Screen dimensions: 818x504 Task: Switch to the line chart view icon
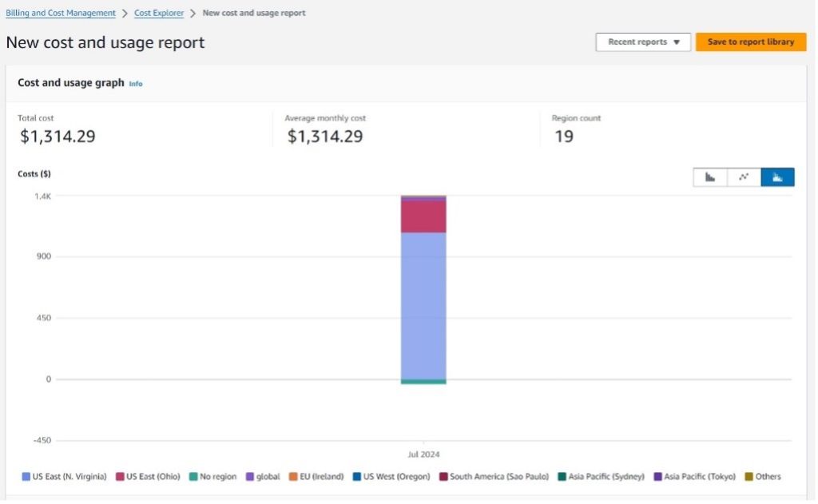pos(744,177)
